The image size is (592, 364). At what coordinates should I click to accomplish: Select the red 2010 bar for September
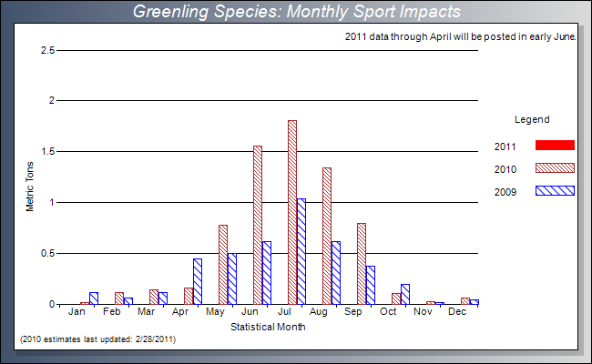coord(362,263)
